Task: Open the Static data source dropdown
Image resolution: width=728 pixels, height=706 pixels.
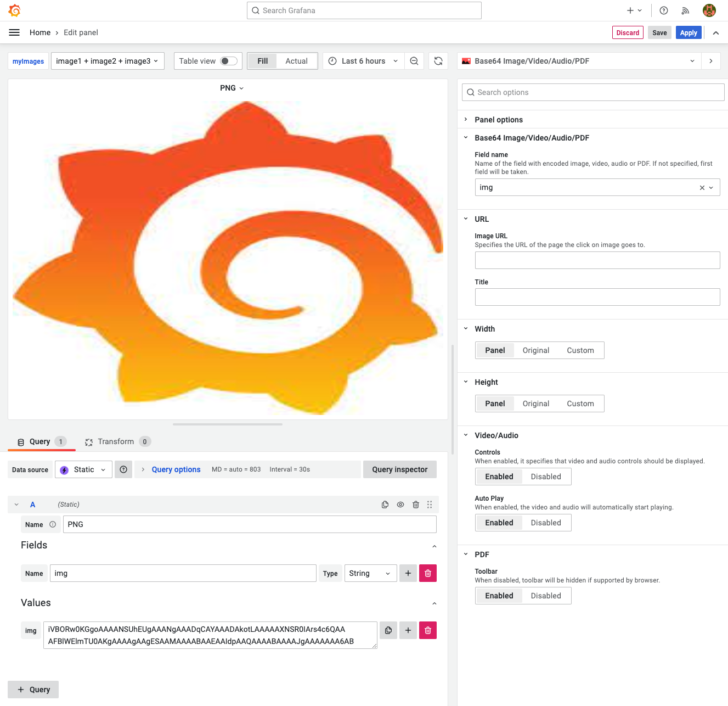Action: coord(84,469)
